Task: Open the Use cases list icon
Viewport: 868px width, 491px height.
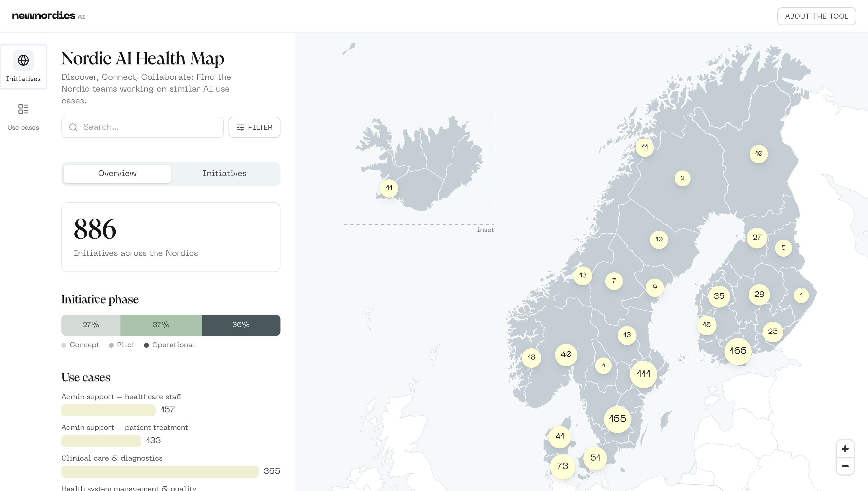Action: [x=23, y=109]
